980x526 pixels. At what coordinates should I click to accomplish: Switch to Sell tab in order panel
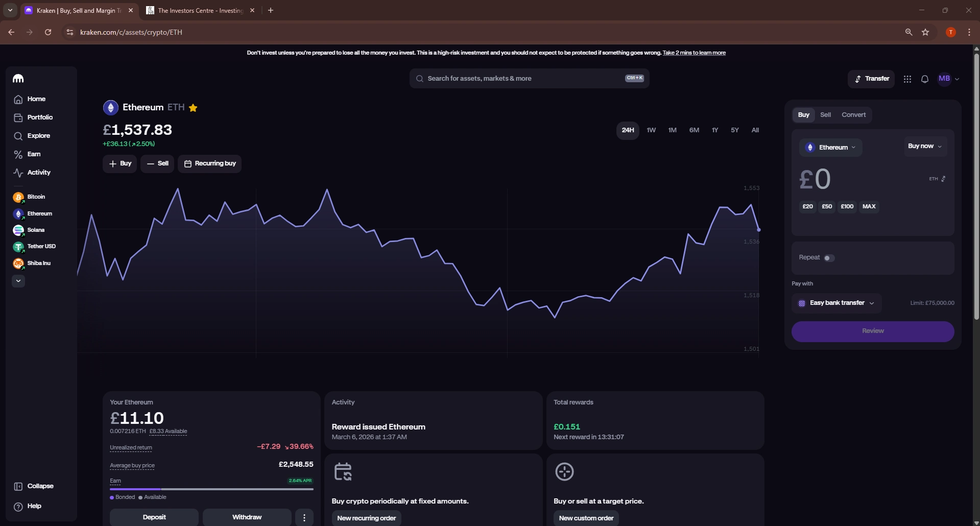[825, 115]
